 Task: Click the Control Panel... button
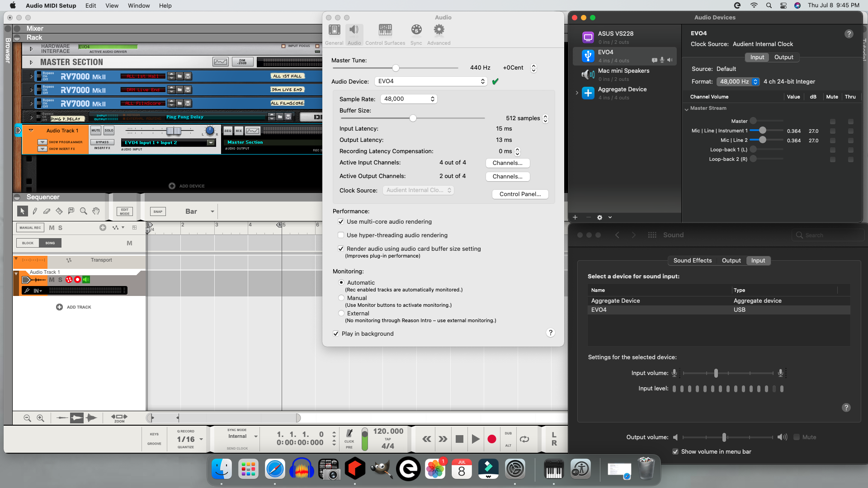tap(520, 194)
